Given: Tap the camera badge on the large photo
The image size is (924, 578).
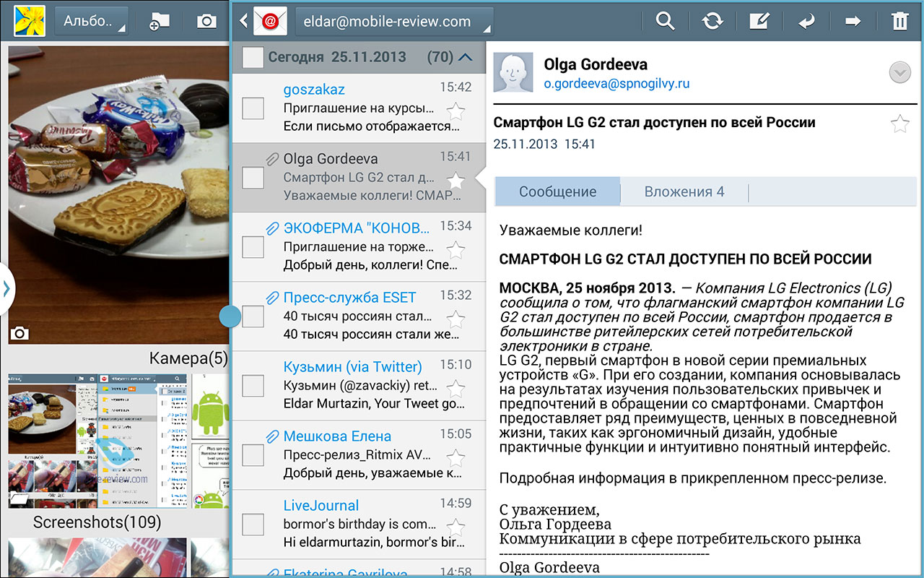Looking at the screenshot, I should pos(20,333).
